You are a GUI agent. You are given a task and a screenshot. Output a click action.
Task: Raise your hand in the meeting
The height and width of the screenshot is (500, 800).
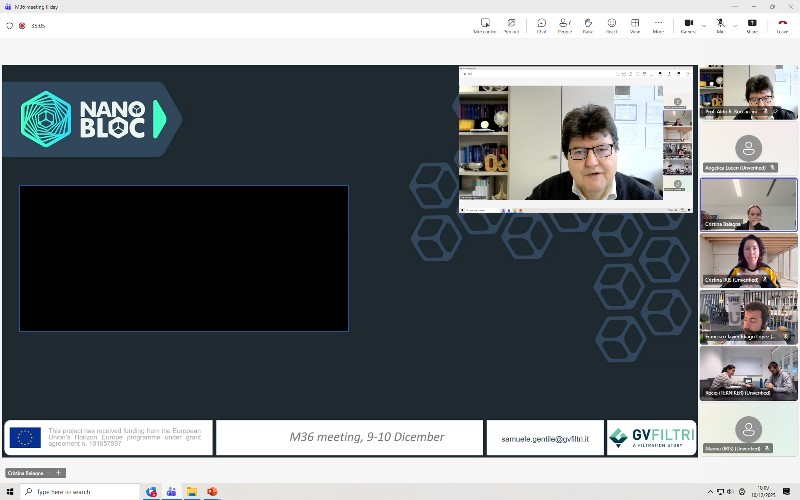(588, 25)
